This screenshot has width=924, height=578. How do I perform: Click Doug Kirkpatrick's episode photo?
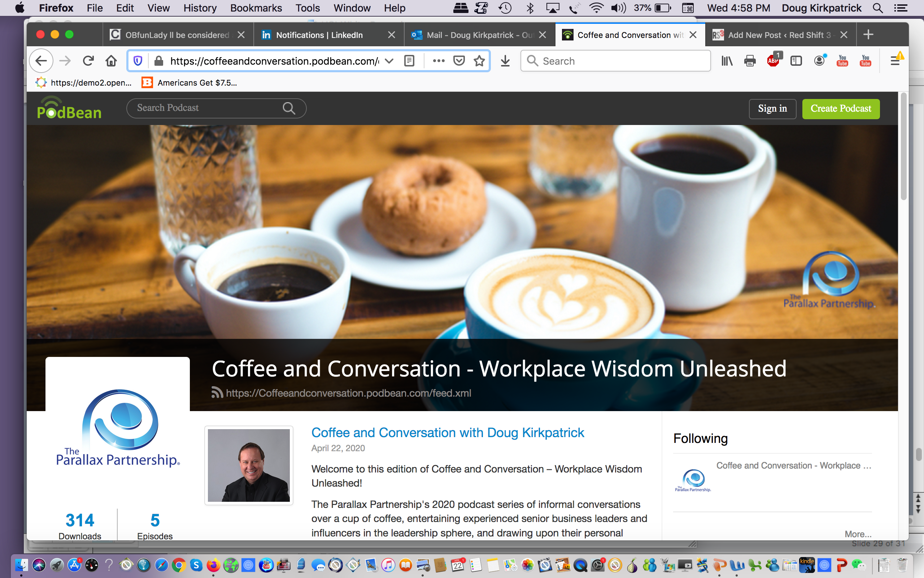click(249, 465)
